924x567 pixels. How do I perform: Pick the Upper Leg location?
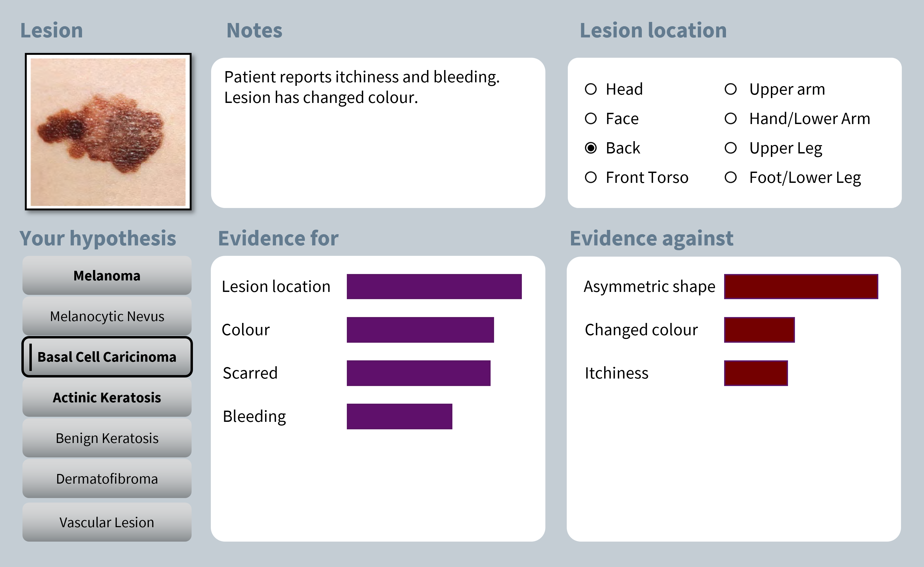tap(731, 148)
